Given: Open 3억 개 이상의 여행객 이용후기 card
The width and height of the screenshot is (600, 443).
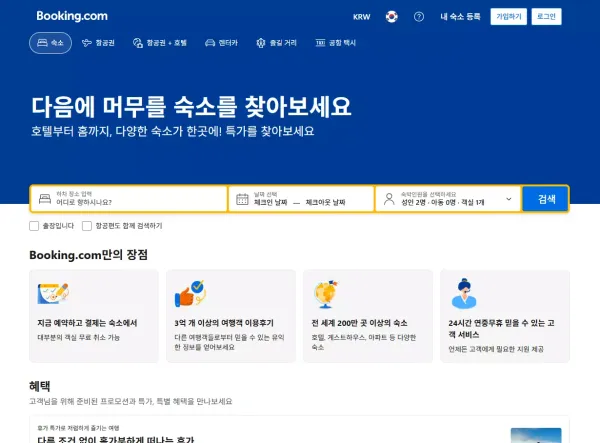Looking at the screenshot, I should (231, 316).
